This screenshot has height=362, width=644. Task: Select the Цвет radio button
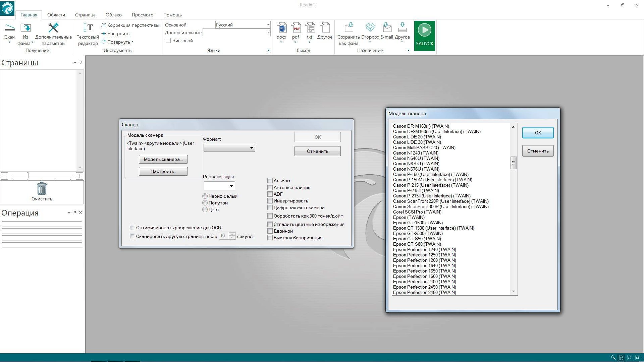[205, 209]
